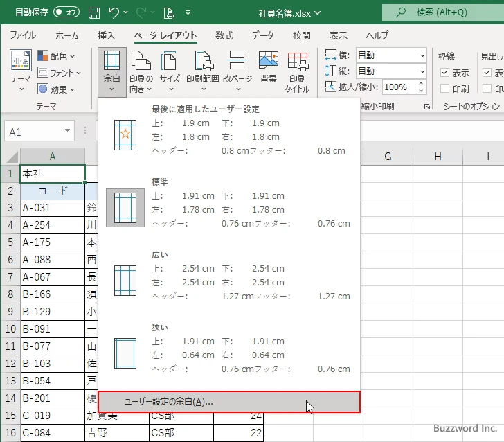The width and height of the screenshot is (504, 442).
Task: Switch to the ホーム tab
Action: click(67, 35)
